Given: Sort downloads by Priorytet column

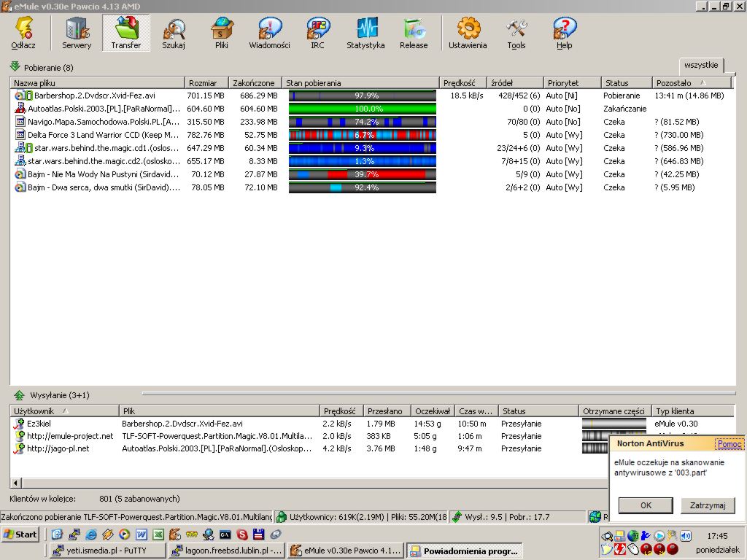Looking at the screenshot, I should click(572, 83).
